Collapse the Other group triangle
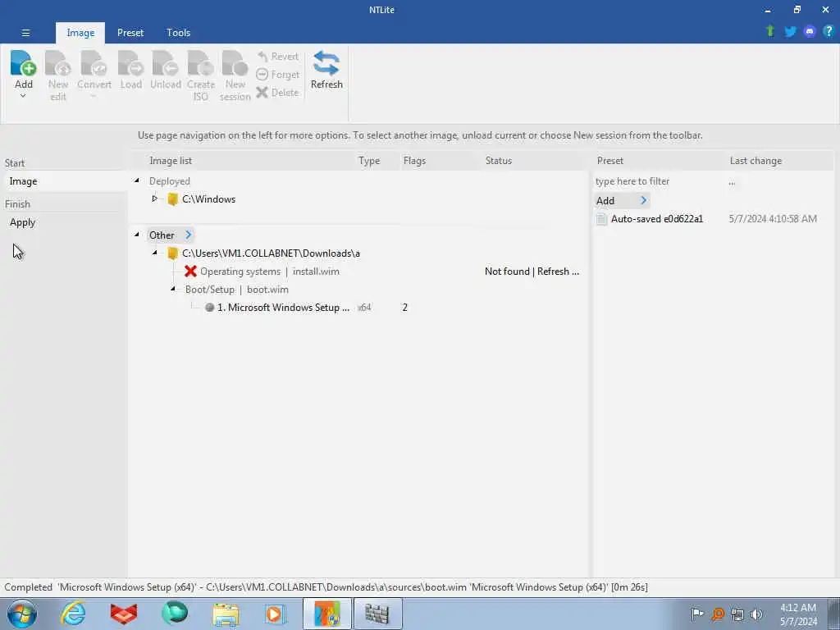 (x=137, y=235)
